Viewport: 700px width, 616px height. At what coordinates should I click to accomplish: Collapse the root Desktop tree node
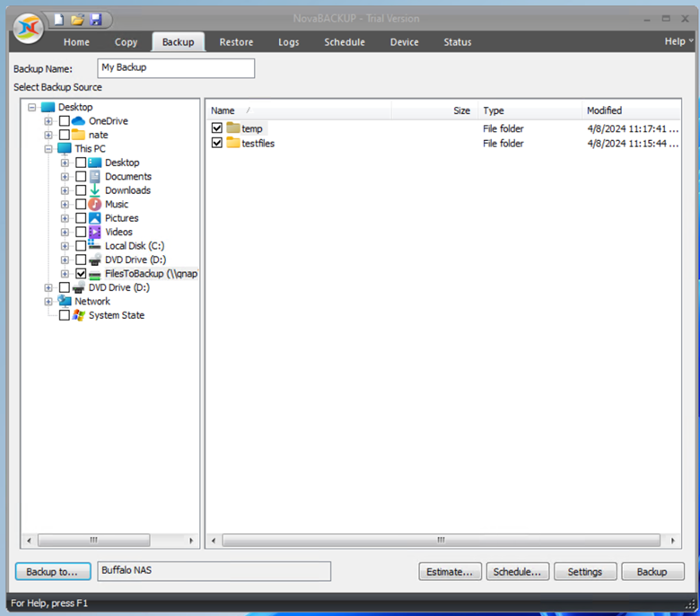pyautogui.click(x=31, y=107)
